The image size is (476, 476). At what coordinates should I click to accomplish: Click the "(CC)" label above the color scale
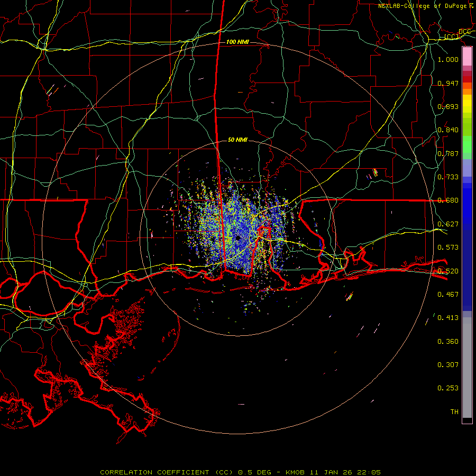point(452,36)
